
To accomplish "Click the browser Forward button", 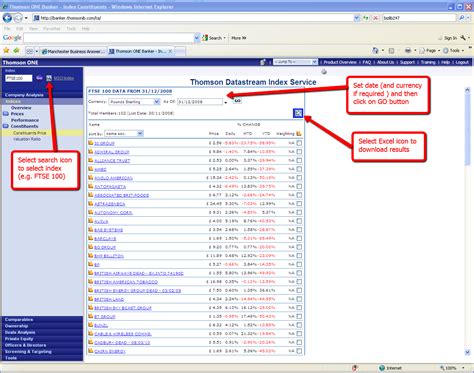I will [18, 18].
